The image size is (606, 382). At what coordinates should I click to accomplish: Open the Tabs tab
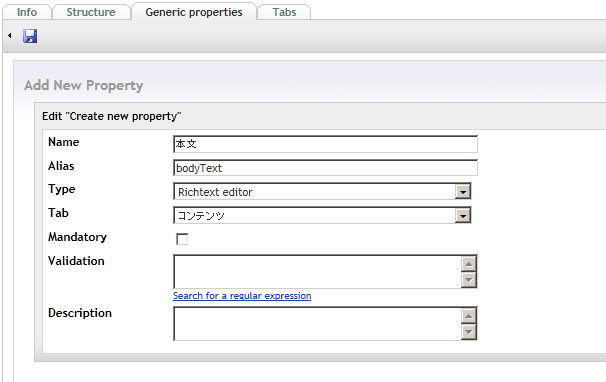click(x=284, y=12)
